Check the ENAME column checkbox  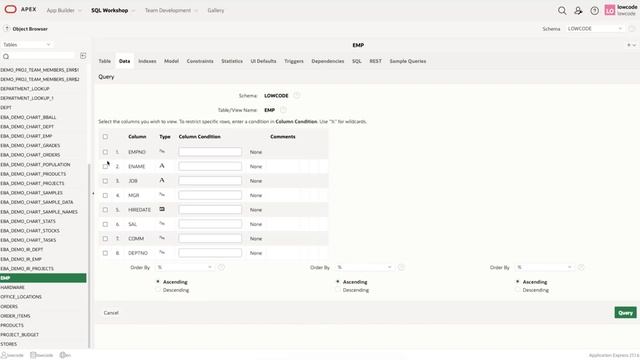point(105,167)
